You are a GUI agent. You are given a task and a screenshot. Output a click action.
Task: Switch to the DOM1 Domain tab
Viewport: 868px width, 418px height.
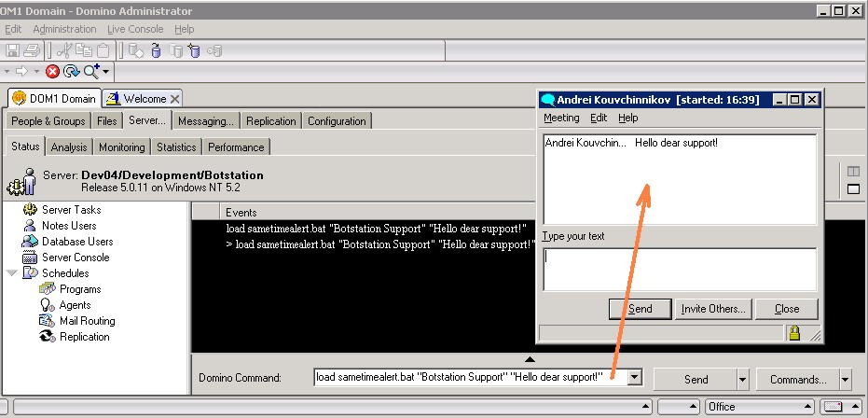pos(54,99)
